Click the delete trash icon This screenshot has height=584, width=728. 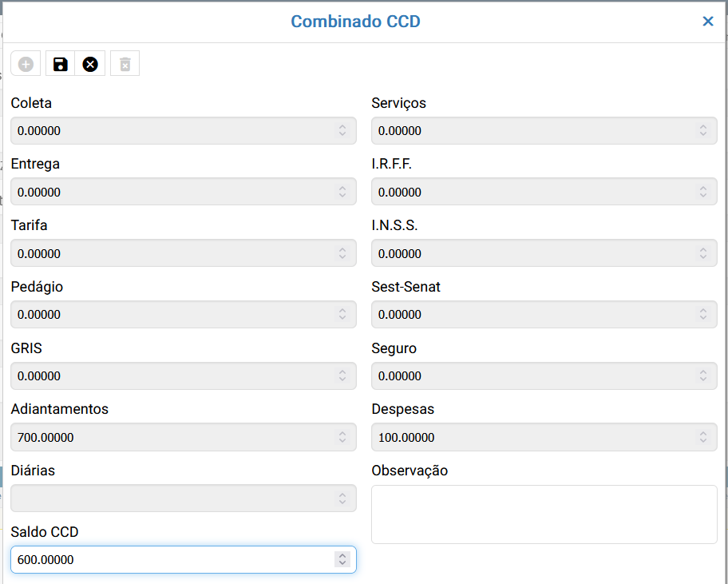(125, 64)
